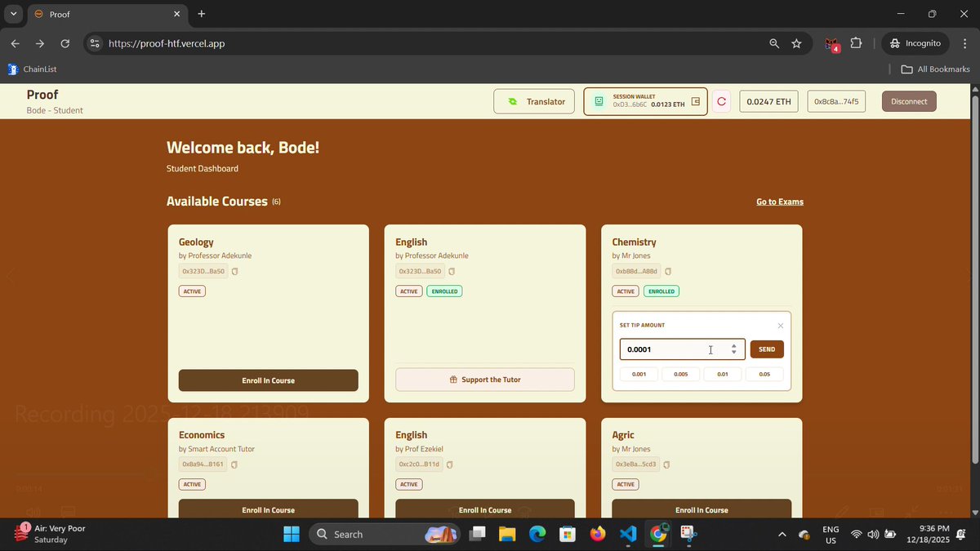Image resolution: width=980 pixels, height=551 pixels.
Task: Copy Prof Ezekiel address 0xc2c0...B11d
Action: pyautogui.click(x=450, y=465)
